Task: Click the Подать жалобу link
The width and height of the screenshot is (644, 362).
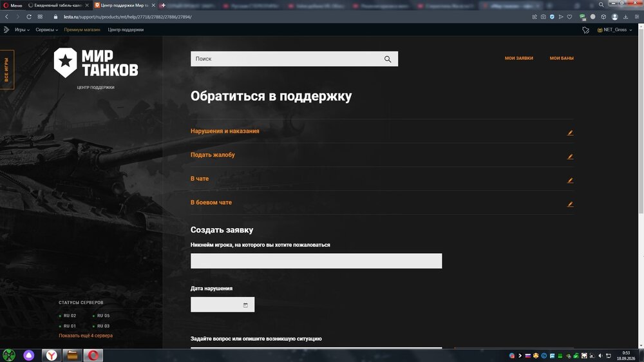Action: tap(213, 155)
